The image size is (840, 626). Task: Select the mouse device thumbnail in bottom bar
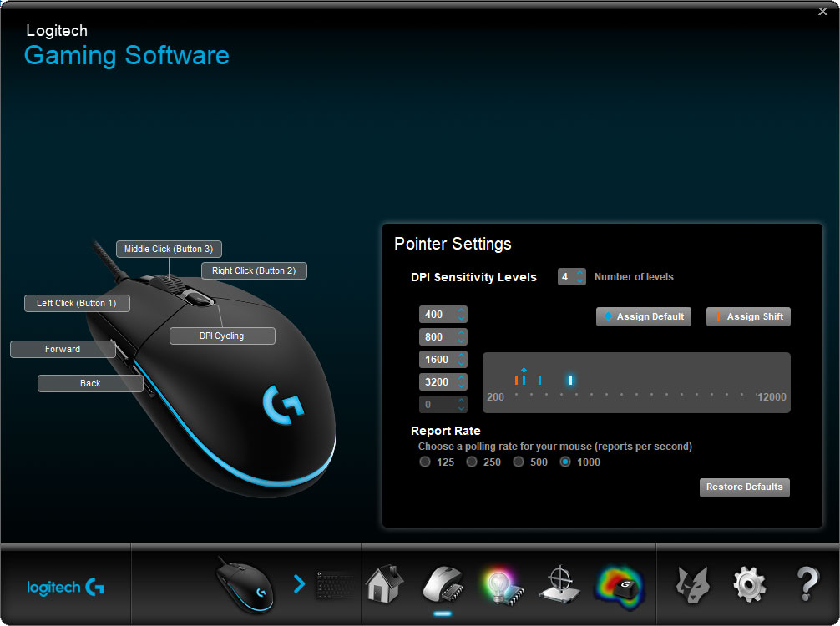[245, 585]
